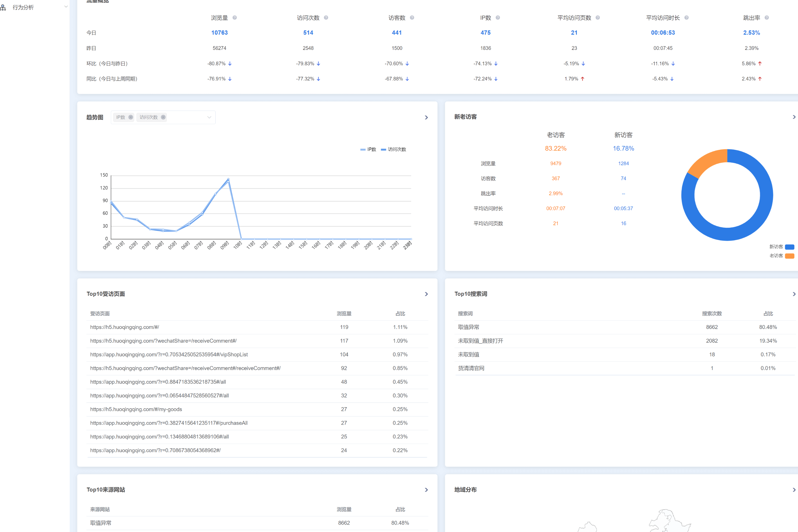This screenshot has height=532, width=798.
Task: Toggle IP数 series in chart legend
Action: coord(368,149)
